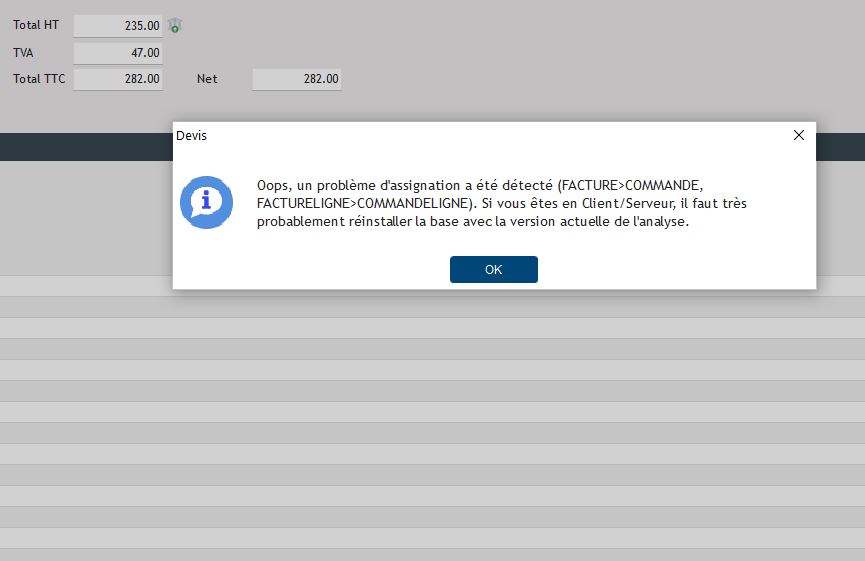Click the Total HT label
865x561 pixels.
point(33,26)
